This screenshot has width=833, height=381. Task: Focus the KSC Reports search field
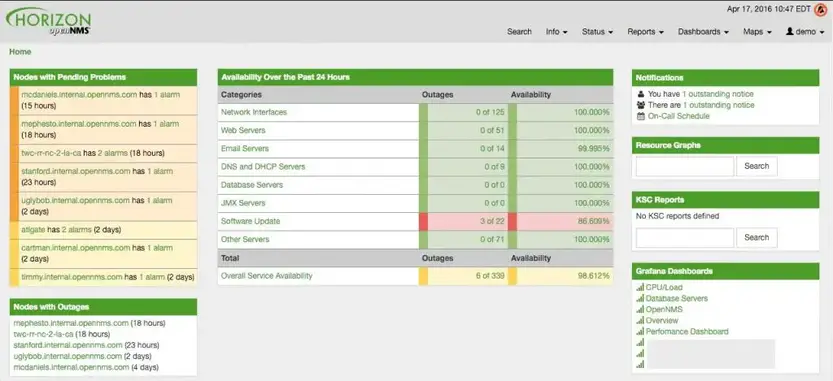pyautogui.click(x=685, y=238)
